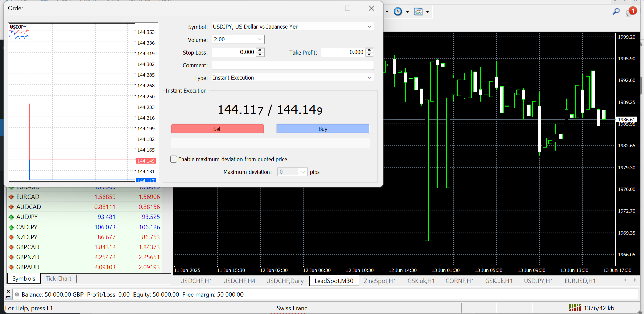
Task: Open the EURUSD,H1 chart tab
Action: coord(580,281)
